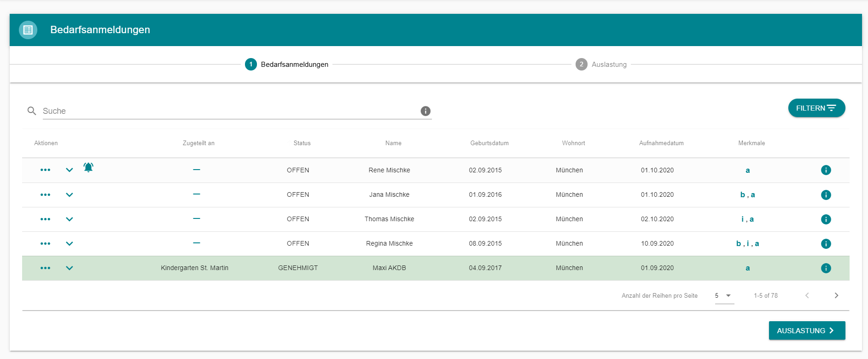Switch to step 2 Auslastung
The image size is (868, 359).
point(601,65)
